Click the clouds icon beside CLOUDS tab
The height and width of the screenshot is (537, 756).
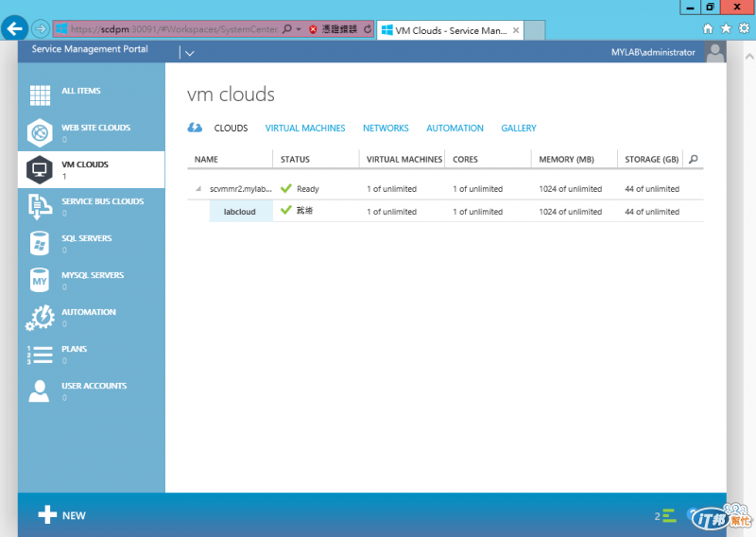(195, 128)
